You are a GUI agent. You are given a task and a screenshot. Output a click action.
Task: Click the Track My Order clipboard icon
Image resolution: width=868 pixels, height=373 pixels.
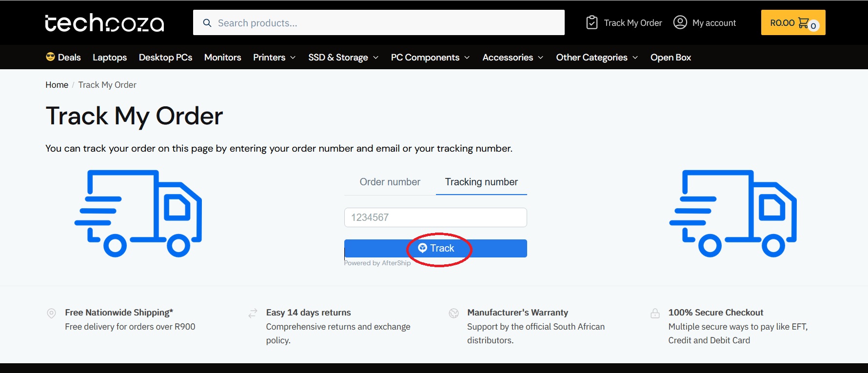coord(592,22)
